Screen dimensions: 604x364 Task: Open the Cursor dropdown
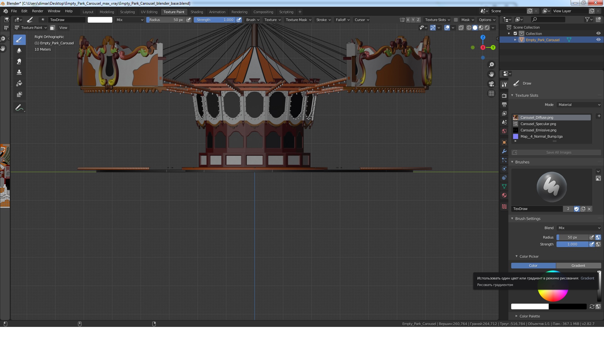[x=362, y=20]
